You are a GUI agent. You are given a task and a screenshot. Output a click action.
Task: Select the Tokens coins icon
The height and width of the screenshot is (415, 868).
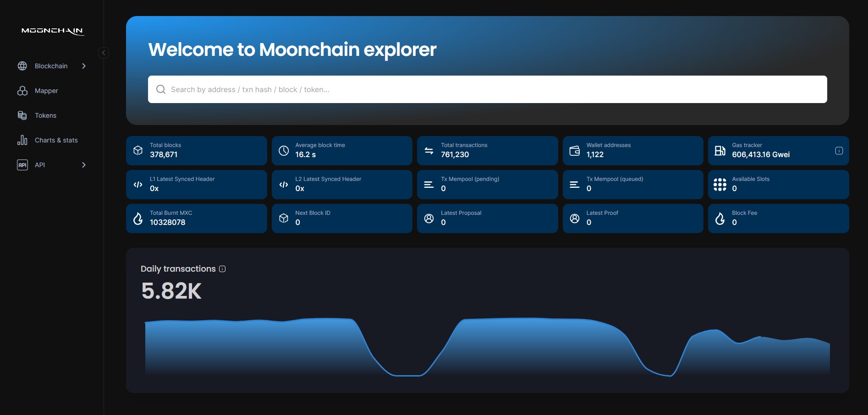tap(22, 115)
